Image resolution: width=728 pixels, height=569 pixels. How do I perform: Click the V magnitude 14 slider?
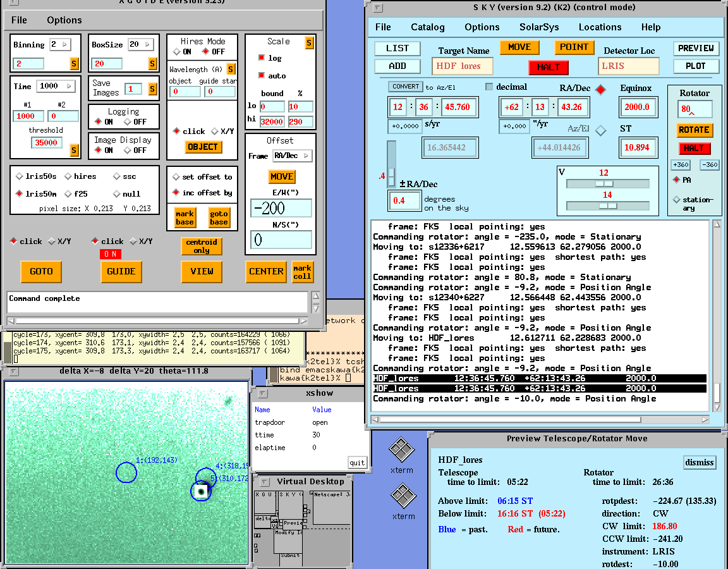[x=607, y=205]
